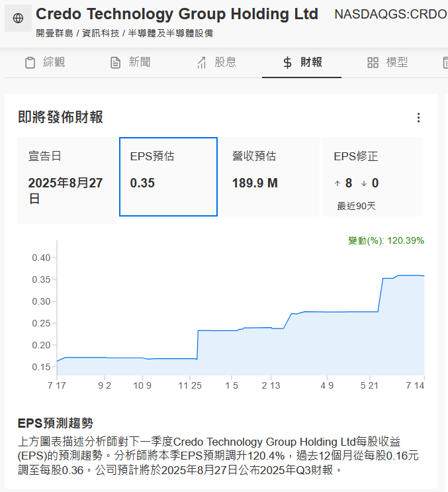The height and width of the screenshot is (492, 448).
Task: Click the 變動(%): 120.39% label
Action: [x=386, y=240]
